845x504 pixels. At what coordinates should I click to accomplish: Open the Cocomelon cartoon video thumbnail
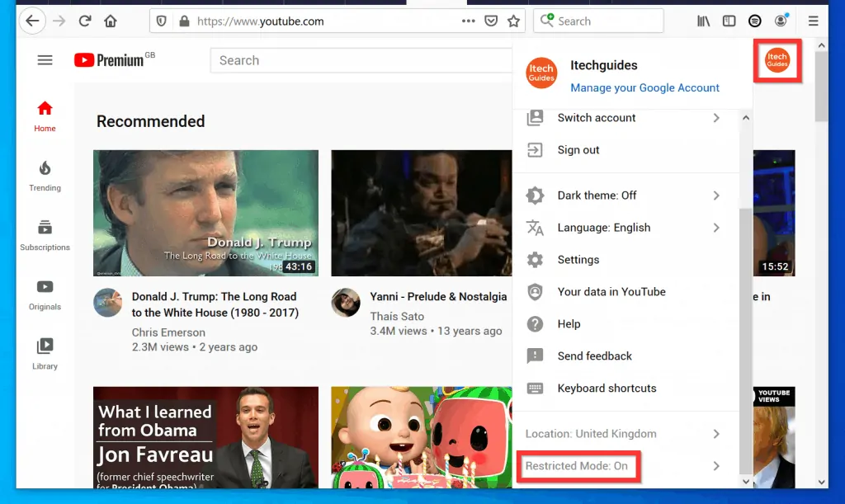point(422,437)
